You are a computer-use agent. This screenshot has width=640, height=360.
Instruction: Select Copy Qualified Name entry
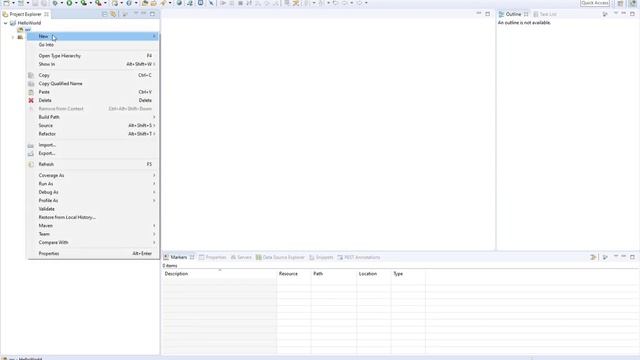pos(93,83)
